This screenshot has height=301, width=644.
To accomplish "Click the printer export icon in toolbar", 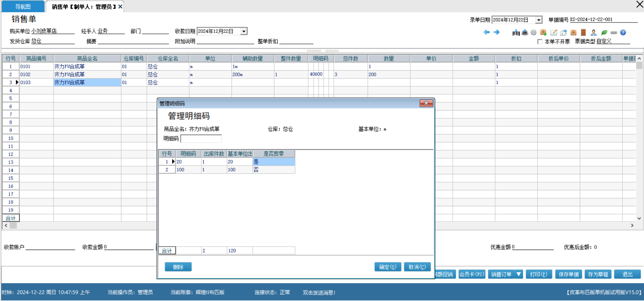I will 525,33.
